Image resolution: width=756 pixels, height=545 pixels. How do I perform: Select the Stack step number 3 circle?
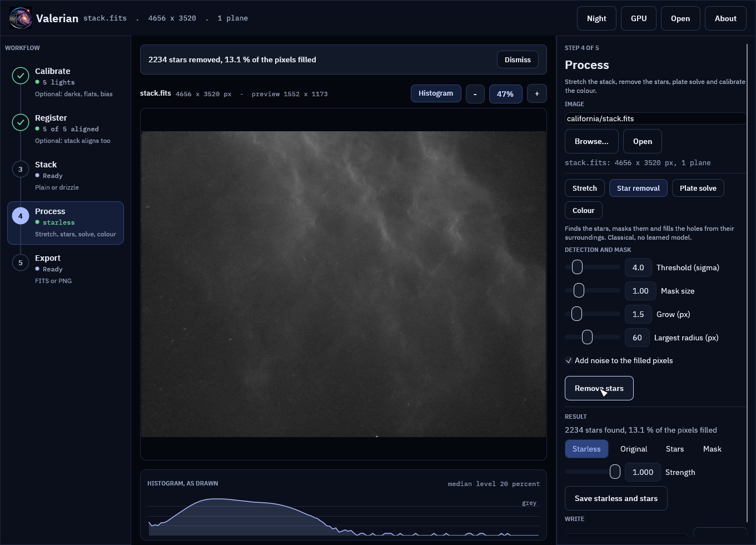click(x=21, y=169)
